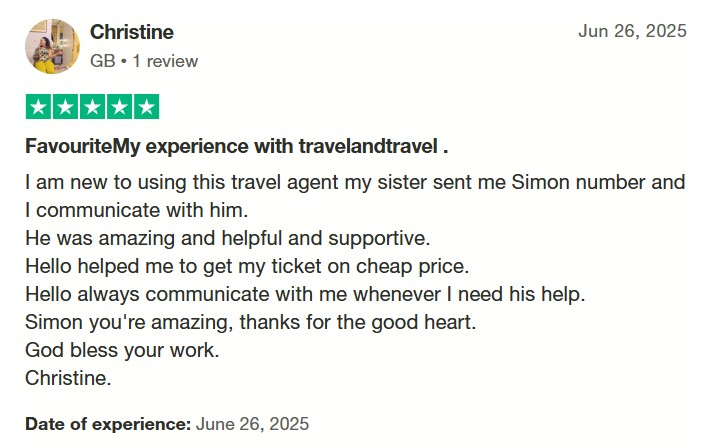Select the GB country label under Christine
The width and height of the screenshot is (713, 448).
pos(102,61)
